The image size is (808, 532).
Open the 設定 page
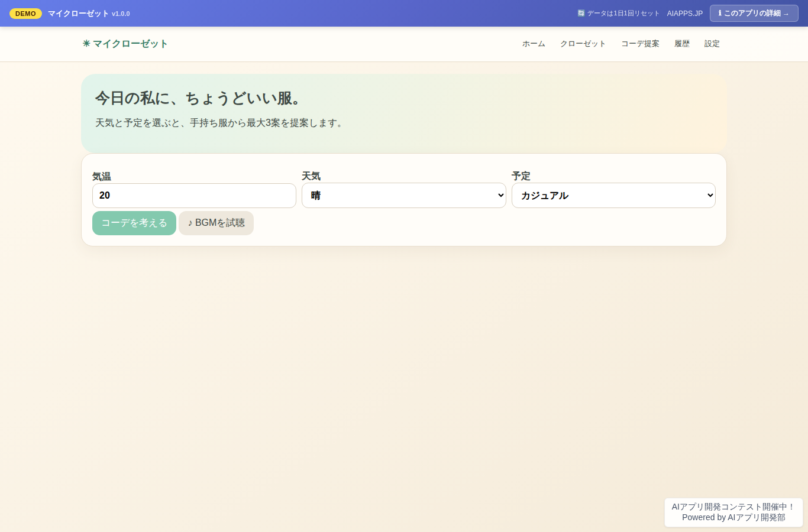(712, 44)
